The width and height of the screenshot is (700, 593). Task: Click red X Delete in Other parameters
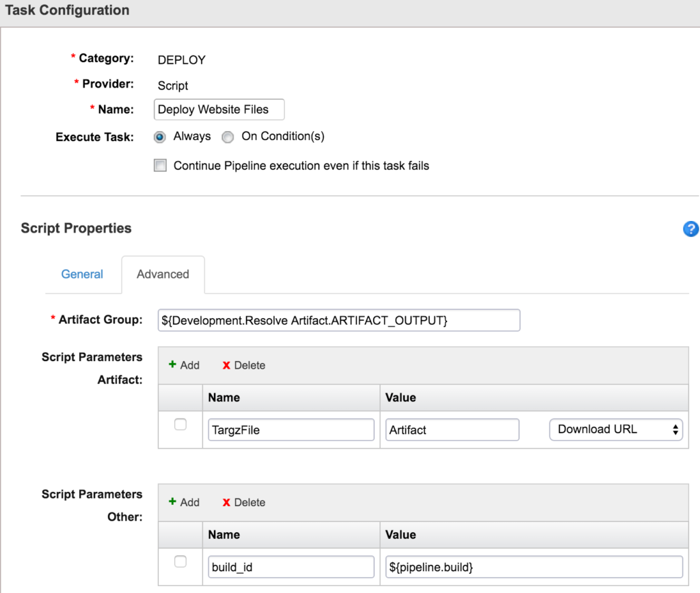243,502
